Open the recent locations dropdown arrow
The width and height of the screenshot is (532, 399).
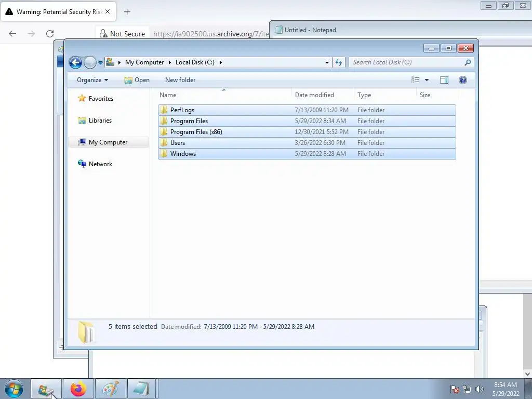[x=100, y=63]
